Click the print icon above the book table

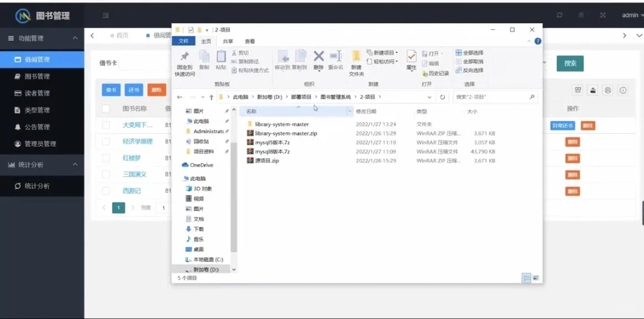pos(609,90)
